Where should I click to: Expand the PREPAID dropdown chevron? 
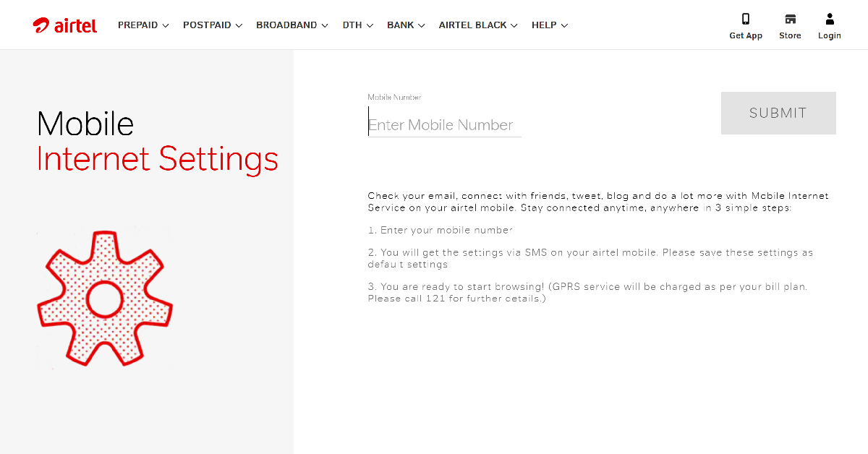(x=166, y=25)
